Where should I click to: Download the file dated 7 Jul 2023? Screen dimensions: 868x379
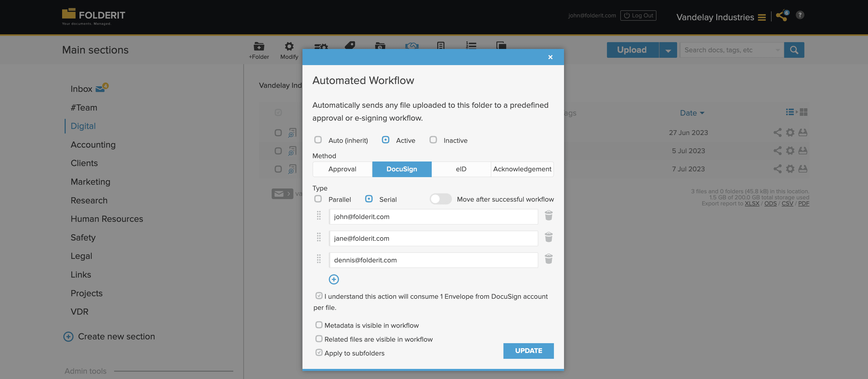coord(803,169)
